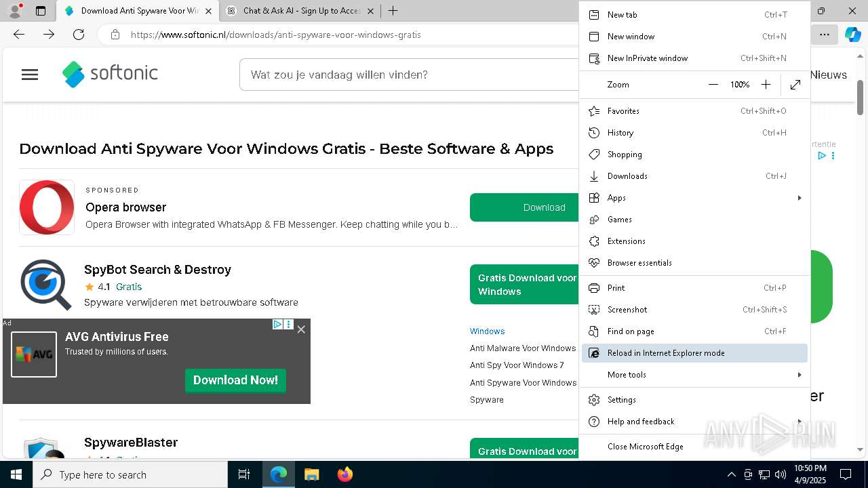Open Edge Settings entry
The width and height of the screenshot is (868, 488).
pyautogui.click(x=694, y=400)
